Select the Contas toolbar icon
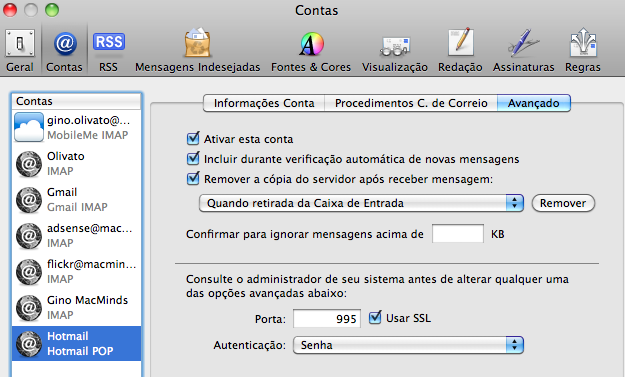625x377 pixels. click(64, 51)
